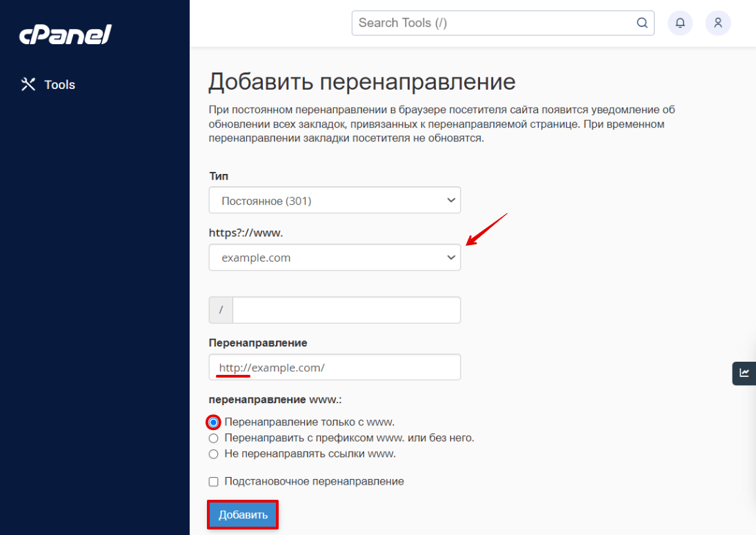This screenshot has width=756, height=535.
Task: Enable the Подстановочное перенаправление checkbox
Action: pos(214,481)
